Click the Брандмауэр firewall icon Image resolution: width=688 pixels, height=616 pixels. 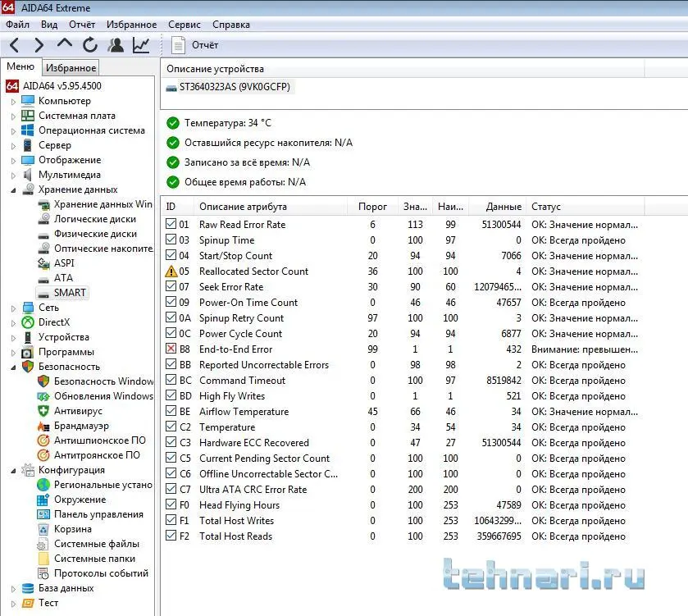(x=43, y=426)
